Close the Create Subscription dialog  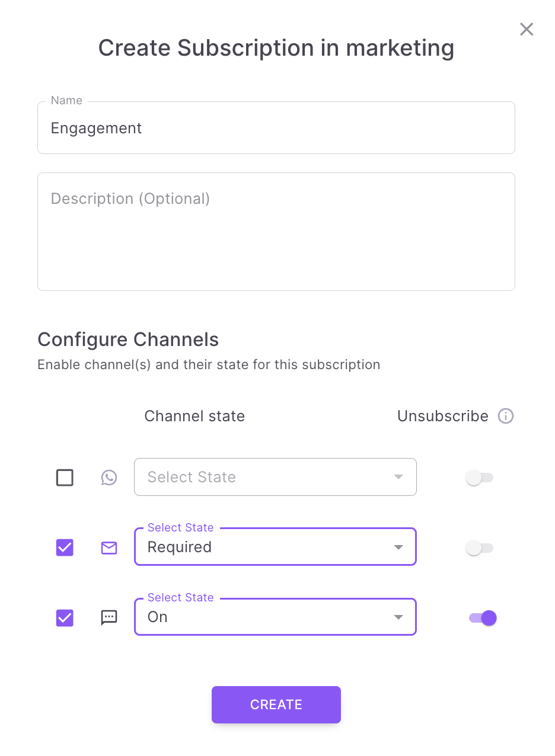[527, 30]
